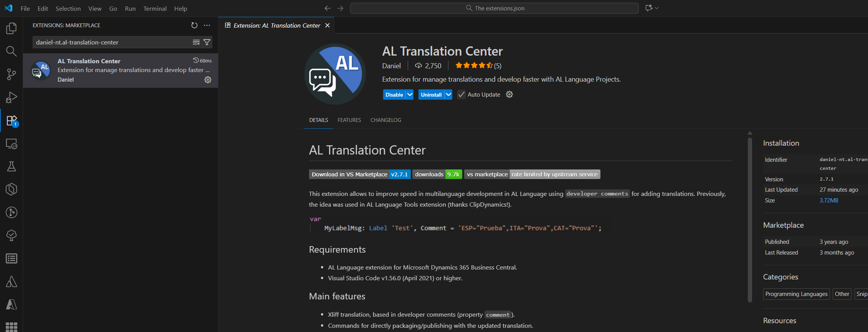Click the five-star rating link

(478, 66)
